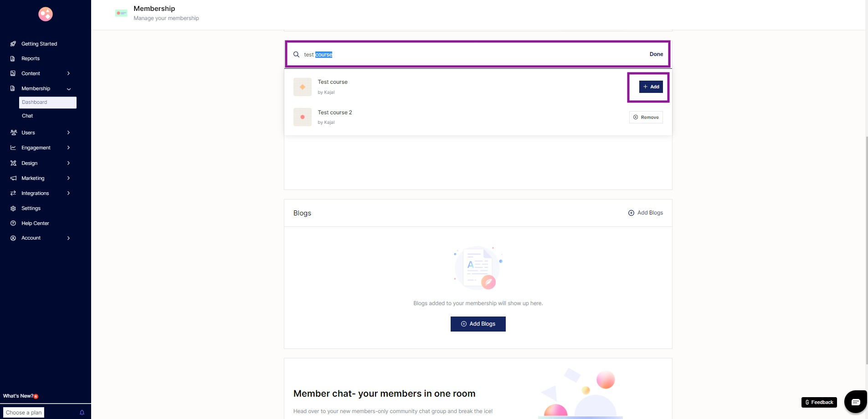The image size is (868, 419).
Task: Open the Dashboard submenu item
Action: click(47, 102)
